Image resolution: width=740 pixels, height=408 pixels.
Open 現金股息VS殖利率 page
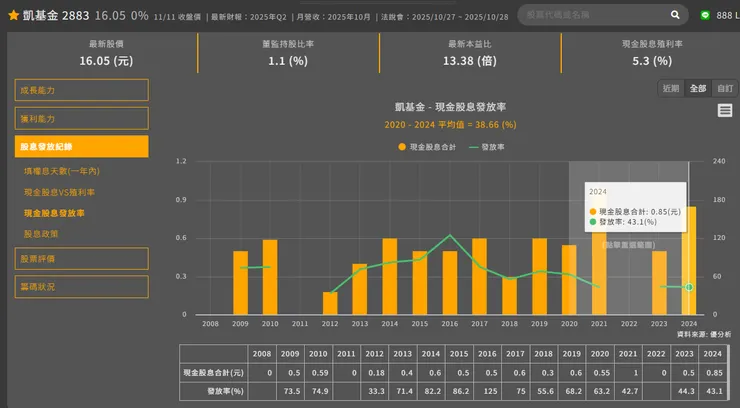59,192
